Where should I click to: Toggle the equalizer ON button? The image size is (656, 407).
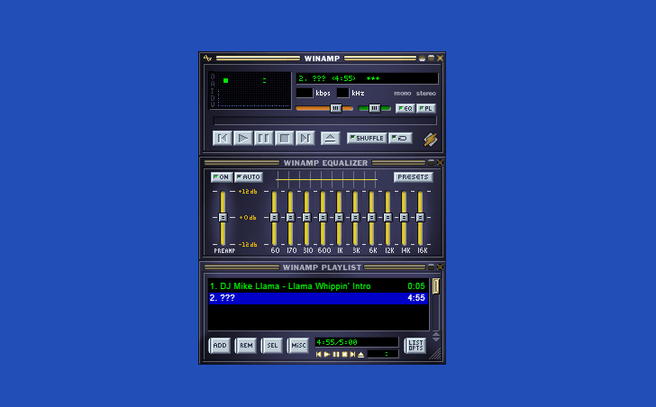[x=222, y=177]
